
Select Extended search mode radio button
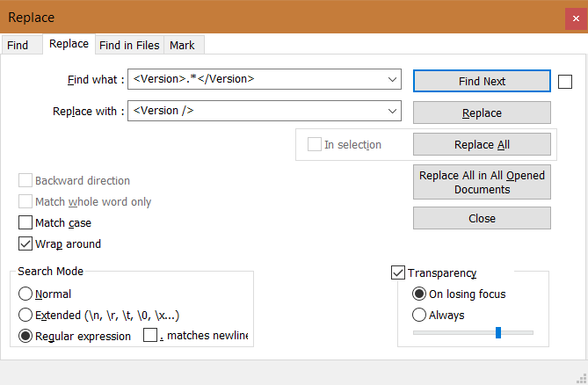[x=25, y=315]
